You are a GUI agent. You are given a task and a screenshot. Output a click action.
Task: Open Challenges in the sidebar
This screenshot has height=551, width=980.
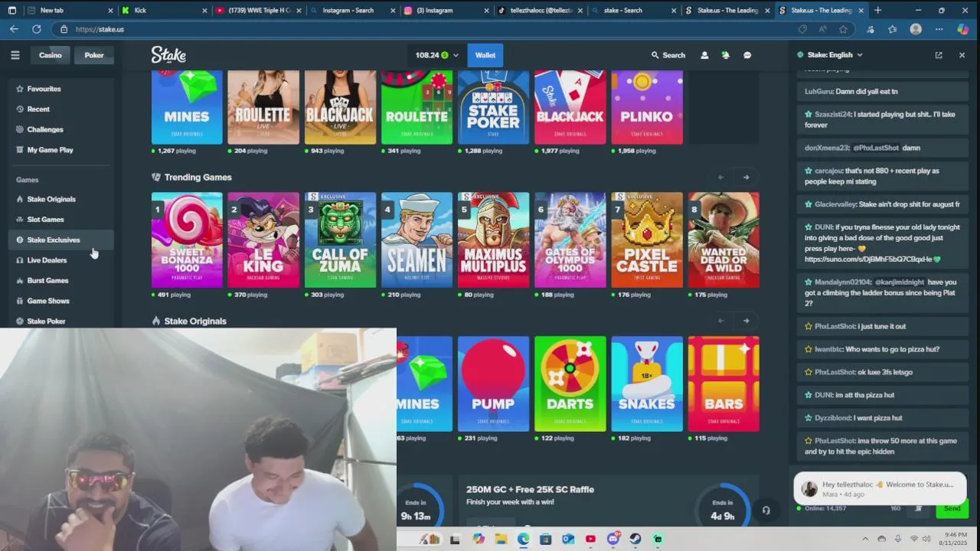(61, 129)
